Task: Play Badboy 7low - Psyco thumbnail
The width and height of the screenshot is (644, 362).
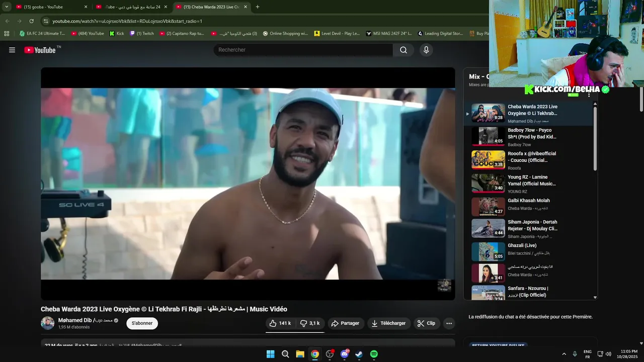Action: click(488, 137)
